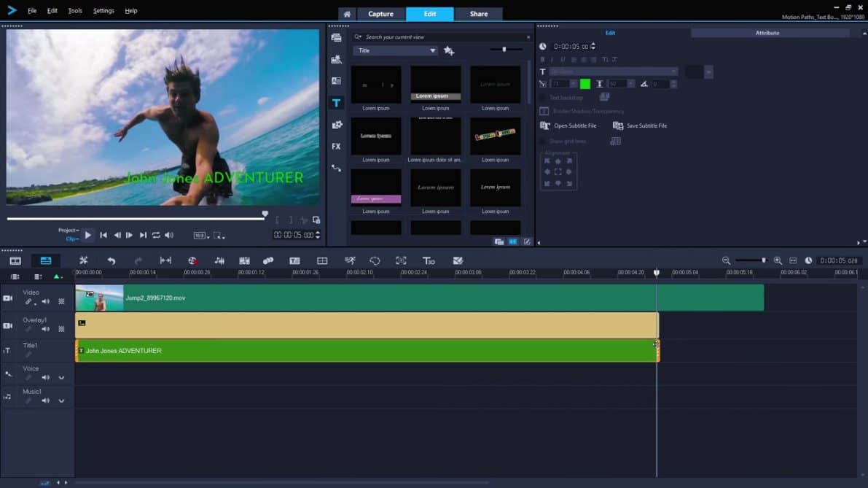
Task: Select the Media category in the library sidebar
Action: click(335, 37)
